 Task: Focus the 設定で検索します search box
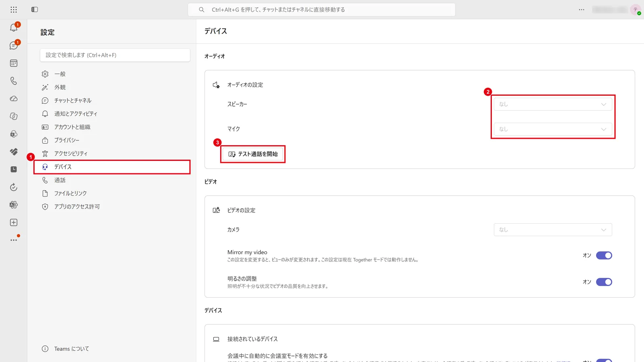click(115, 55)
